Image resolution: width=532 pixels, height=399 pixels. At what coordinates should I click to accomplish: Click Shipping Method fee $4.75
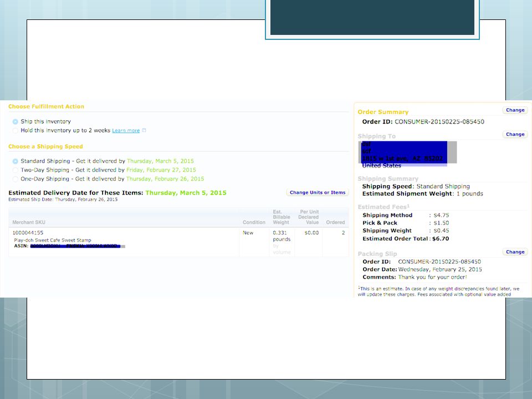[406, 215]
